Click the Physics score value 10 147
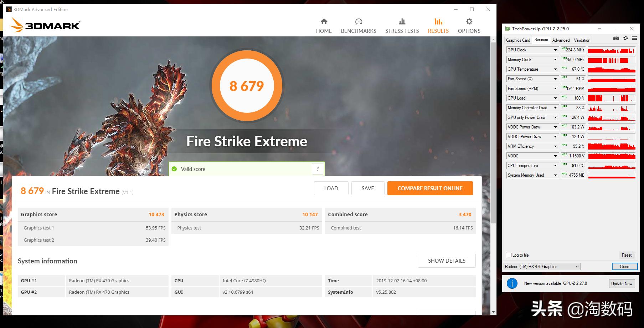This screenshot has height=328, width=644. [310, 215]
